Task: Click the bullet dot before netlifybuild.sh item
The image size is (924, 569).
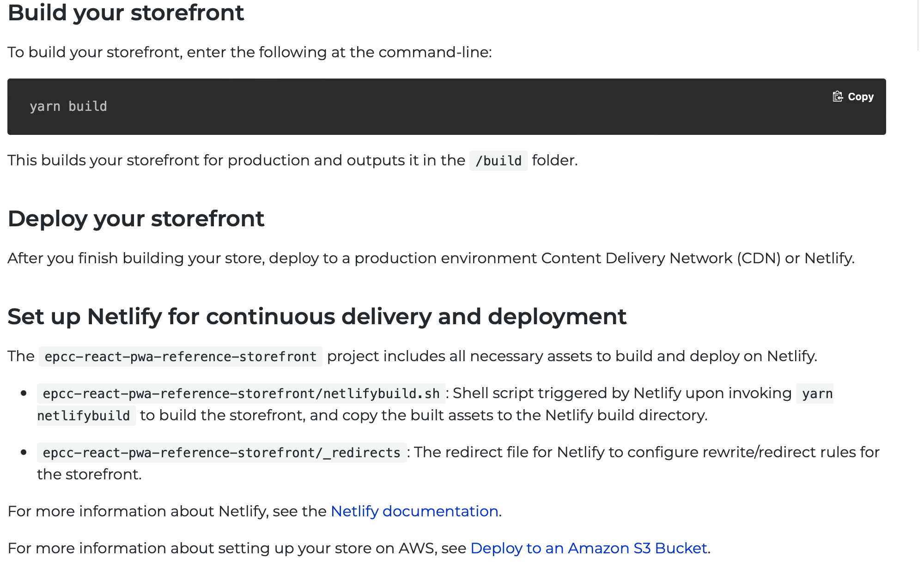Action: (24, 393)
